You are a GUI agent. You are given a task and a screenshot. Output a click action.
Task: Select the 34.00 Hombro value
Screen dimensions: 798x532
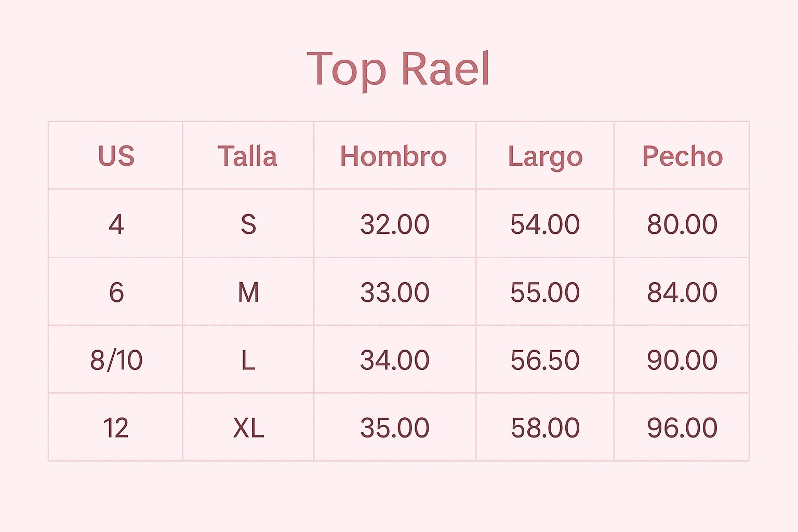(395, 360)
